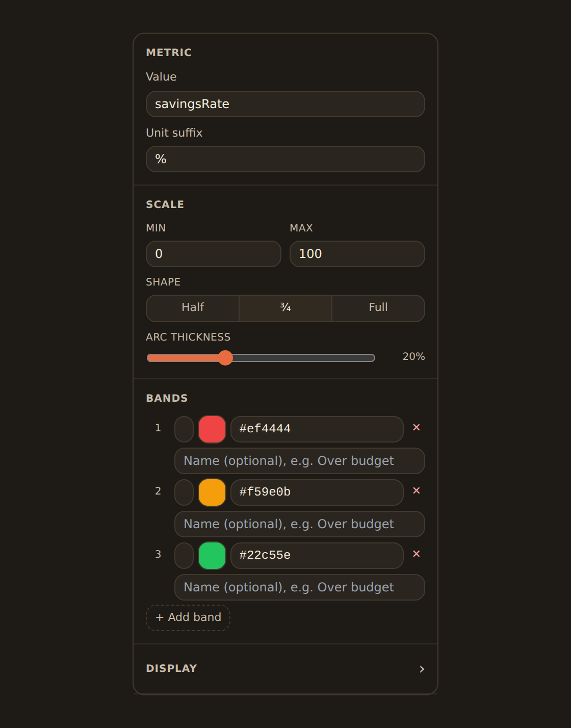This screenshot has height=728, width=571.
Task: Click band 2 small threshold box
Action: (184, 492)
